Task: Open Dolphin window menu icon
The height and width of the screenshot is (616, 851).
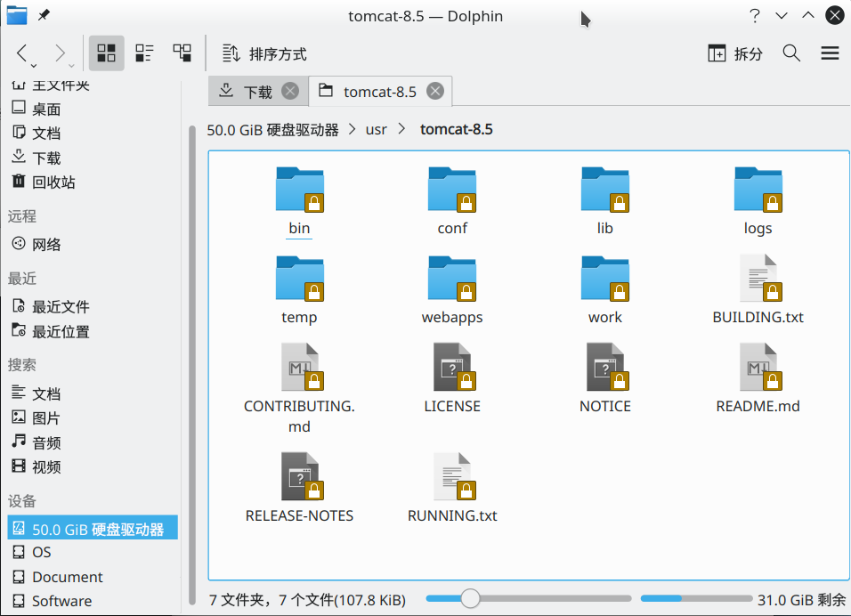Action: point(17,15)
